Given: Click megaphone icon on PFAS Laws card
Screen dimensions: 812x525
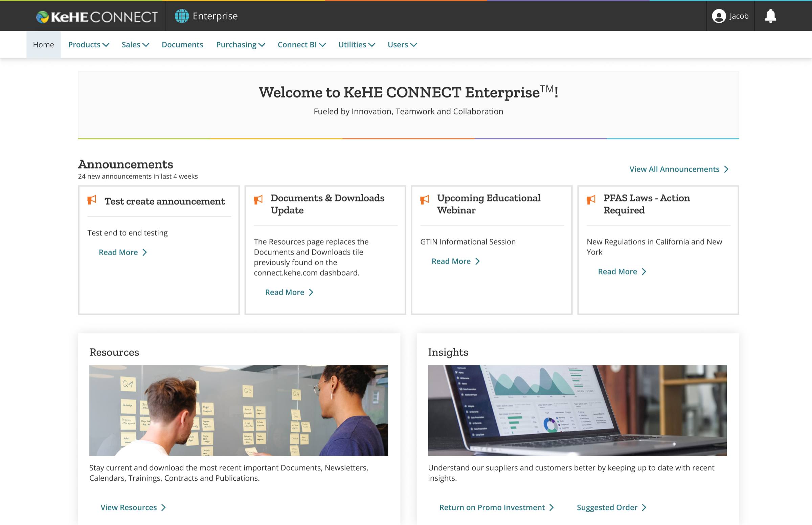Looking at the screenshot, I should (x=591, y=200).
